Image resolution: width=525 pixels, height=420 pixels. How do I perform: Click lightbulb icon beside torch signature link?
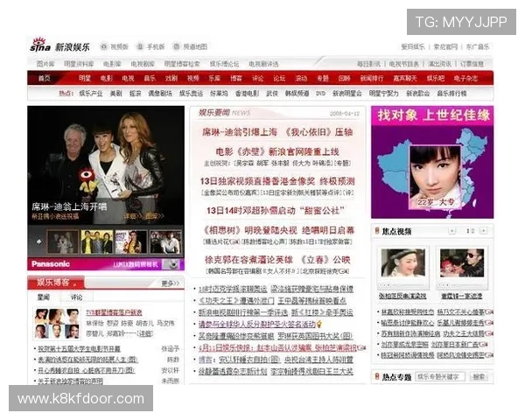319,324
